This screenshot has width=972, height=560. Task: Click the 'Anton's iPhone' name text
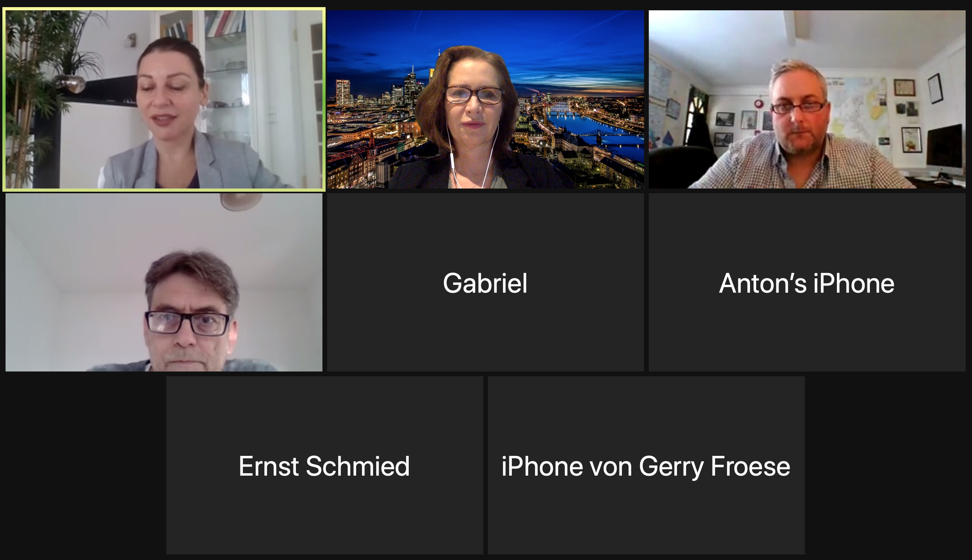[807, 283]
